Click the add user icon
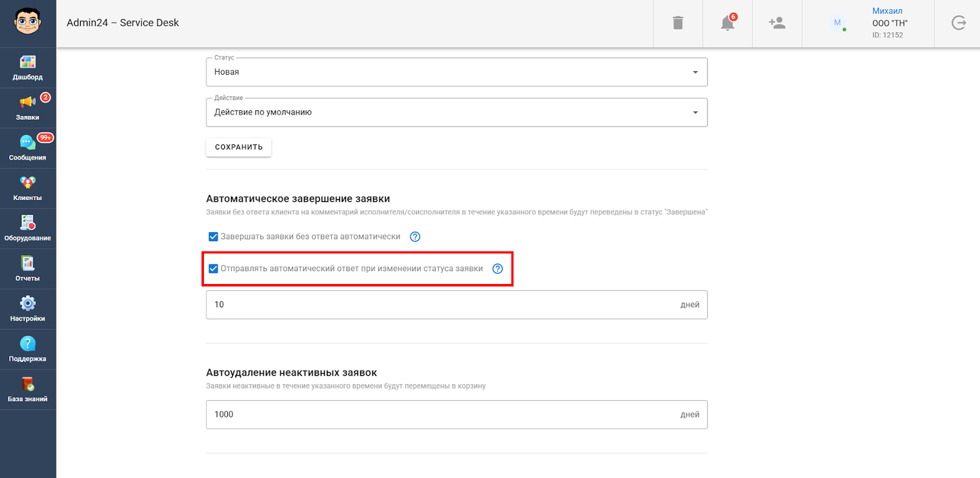Viewport: 980px width, 478px height. 777,23
